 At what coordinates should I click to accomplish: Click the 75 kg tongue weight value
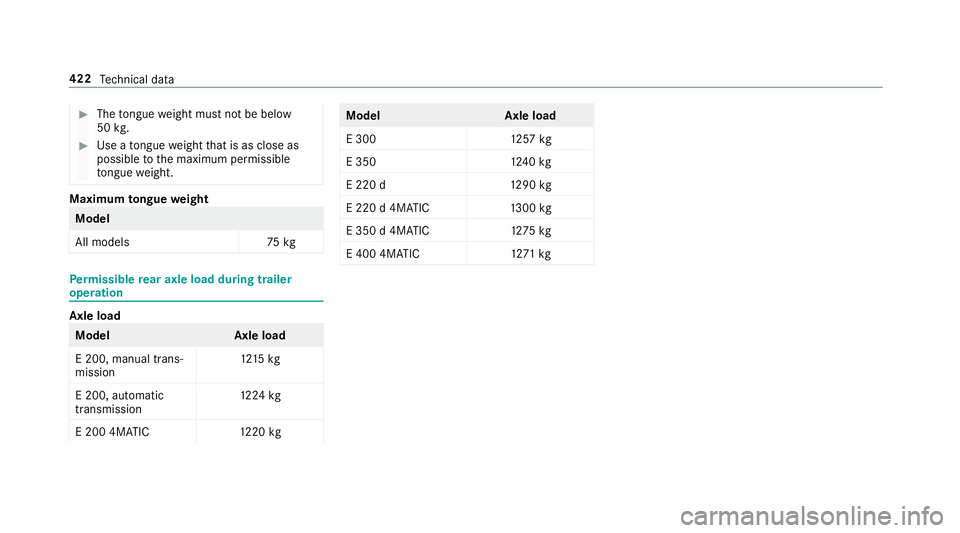coord(281,242)
